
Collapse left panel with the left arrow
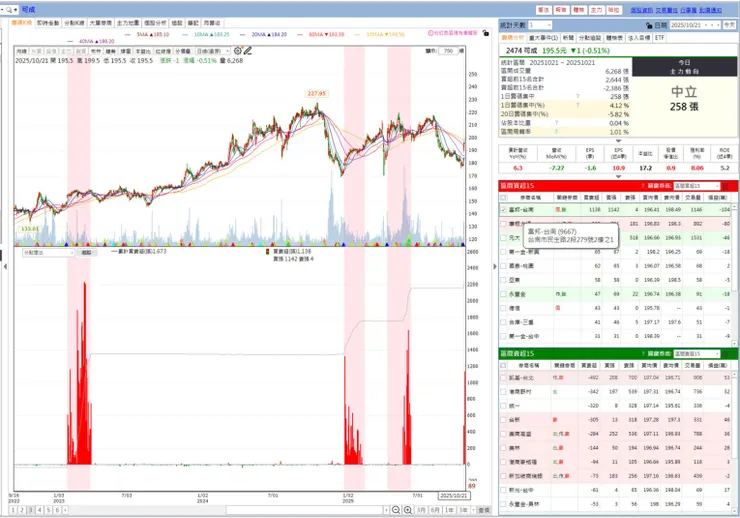[5, 267]
